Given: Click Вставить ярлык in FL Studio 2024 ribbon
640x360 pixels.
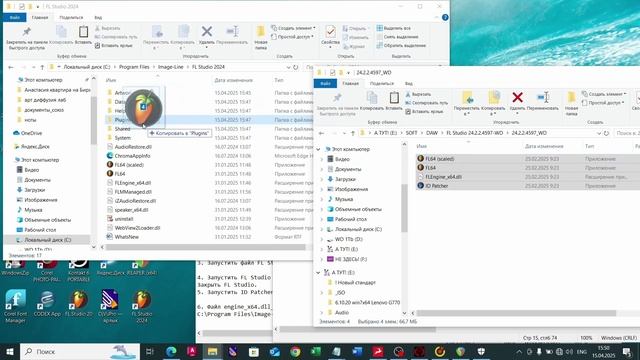Looking at the screenshot, I should [x=113, y=45].
